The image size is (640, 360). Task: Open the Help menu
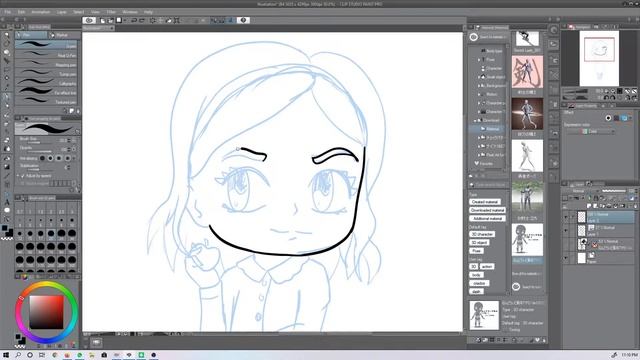[x=148, y=12]
